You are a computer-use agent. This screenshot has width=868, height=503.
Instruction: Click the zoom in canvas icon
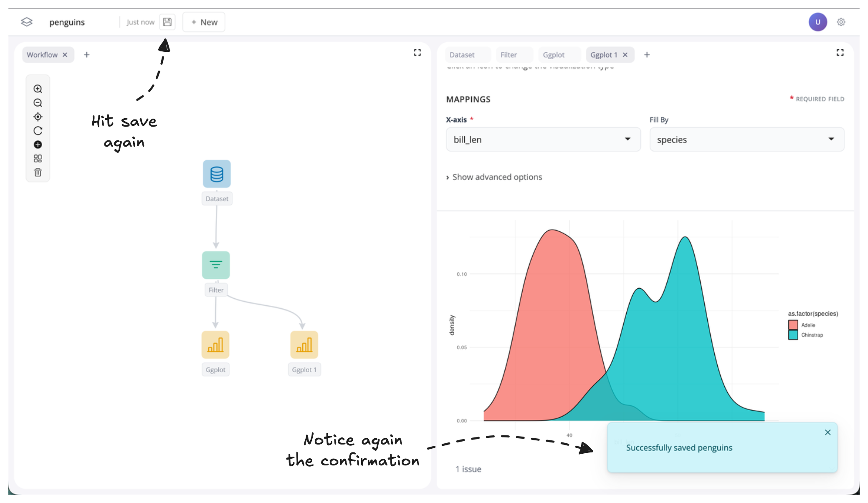click(x=38, y=89)
